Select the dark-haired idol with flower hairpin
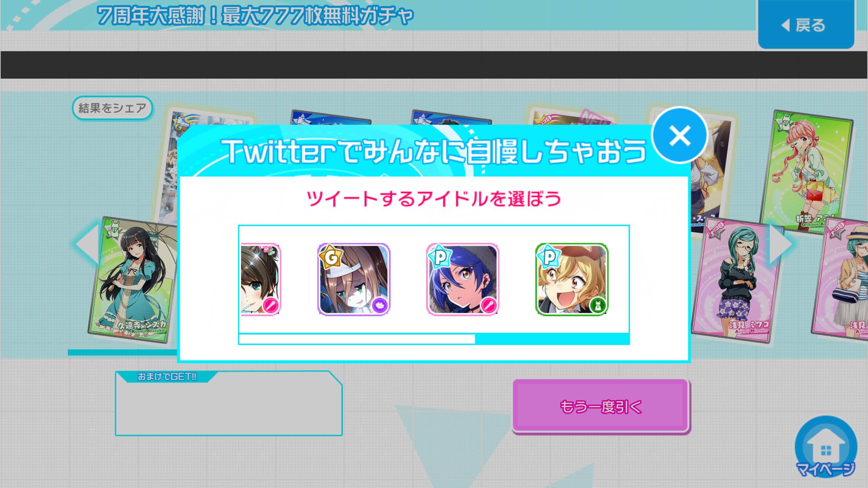Viewport: 868px width, 488px height. pyautogui.click(x=260, y=280)
